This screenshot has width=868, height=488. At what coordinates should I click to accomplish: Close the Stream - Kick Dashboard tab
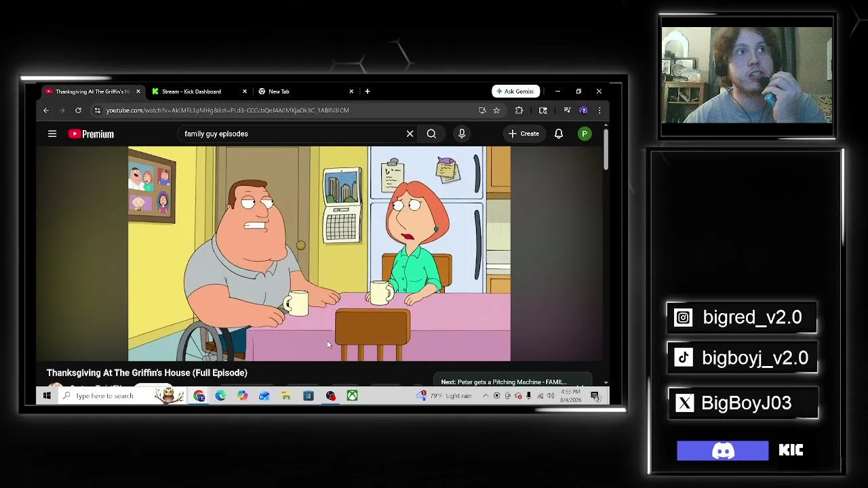tap(245, 91)
